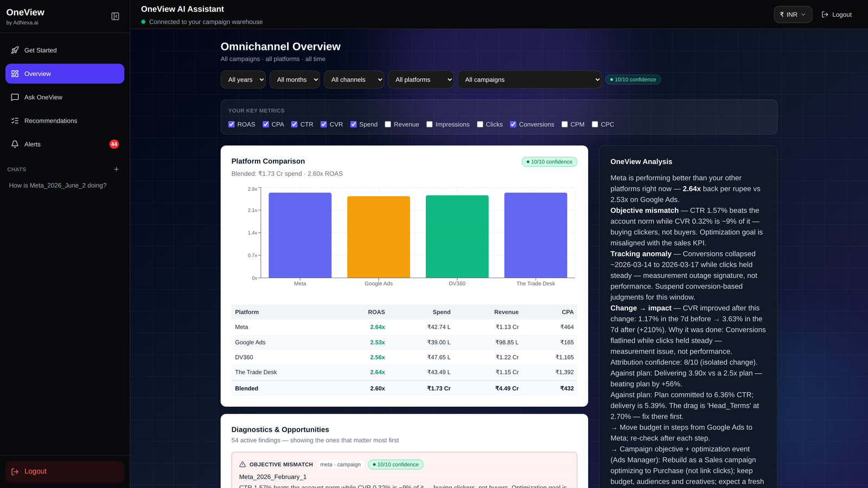Click the Meta bar in chart
The width and height of the screenshot is (868, 488).
300,235
